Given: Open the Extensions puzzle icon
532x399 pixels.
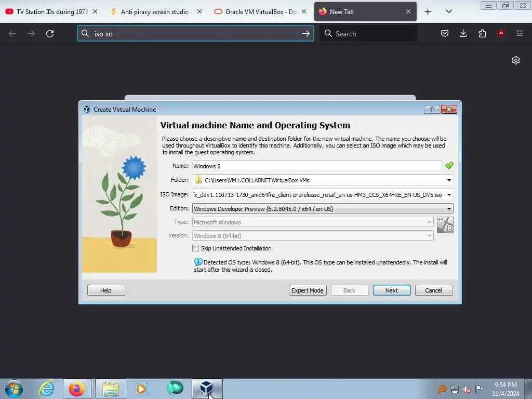Looking at the screenshot, I should click(x=482, y=33).
